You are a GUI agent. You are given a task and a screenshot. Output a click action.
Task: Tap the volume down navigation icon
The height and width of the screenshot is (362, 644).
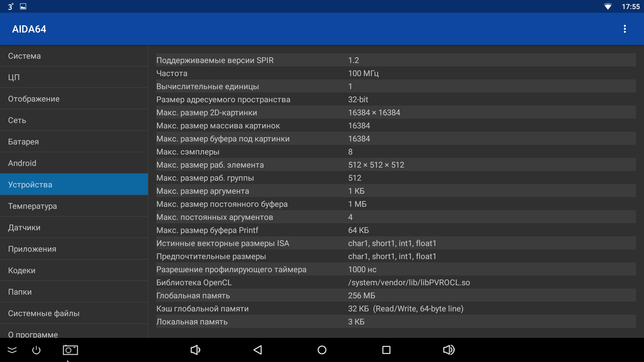[x=195, y=350]
